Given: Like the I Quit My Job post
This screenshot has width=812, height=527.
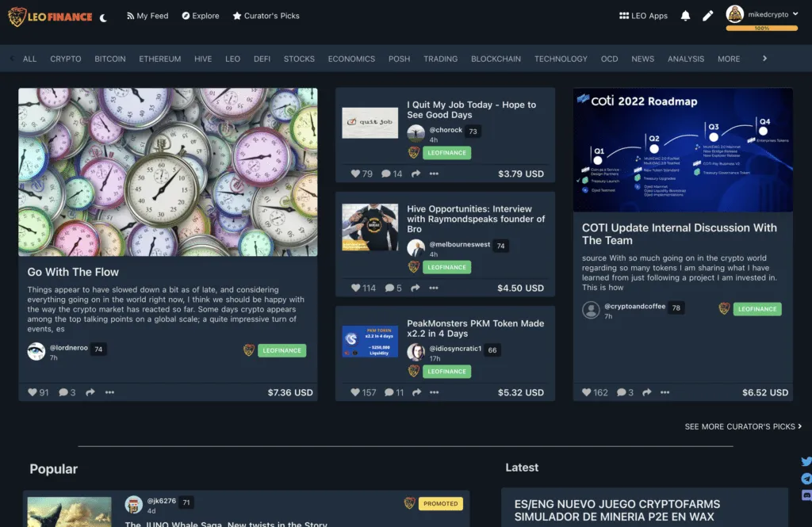Looking at the screenshot, I should click(x=355, y=174).
